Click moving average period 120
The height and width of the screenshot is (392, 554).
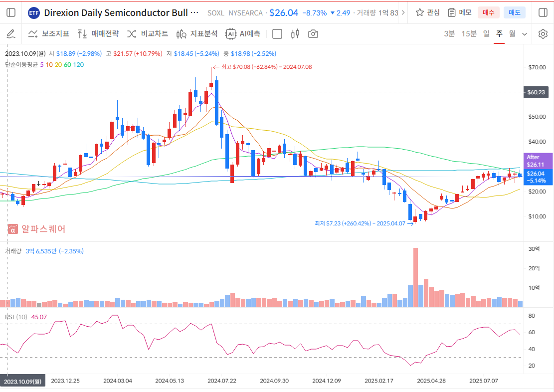coord(78,65)
